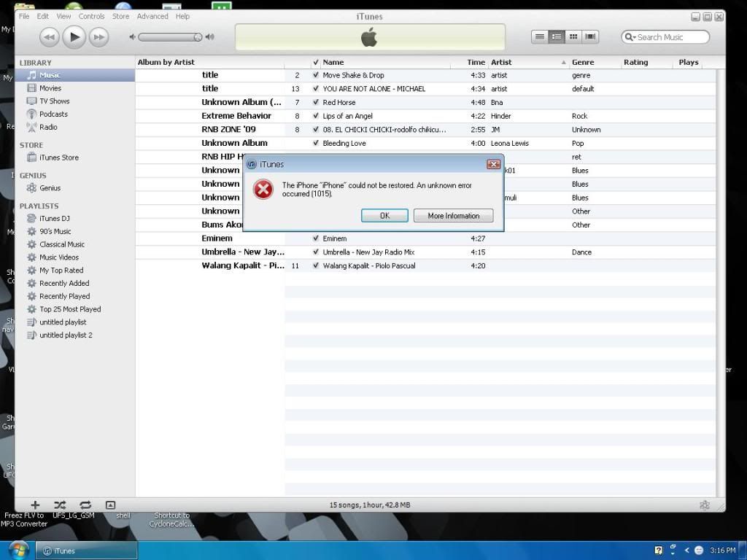
Task: Switch to grid view icon
Action: [573, 36]
